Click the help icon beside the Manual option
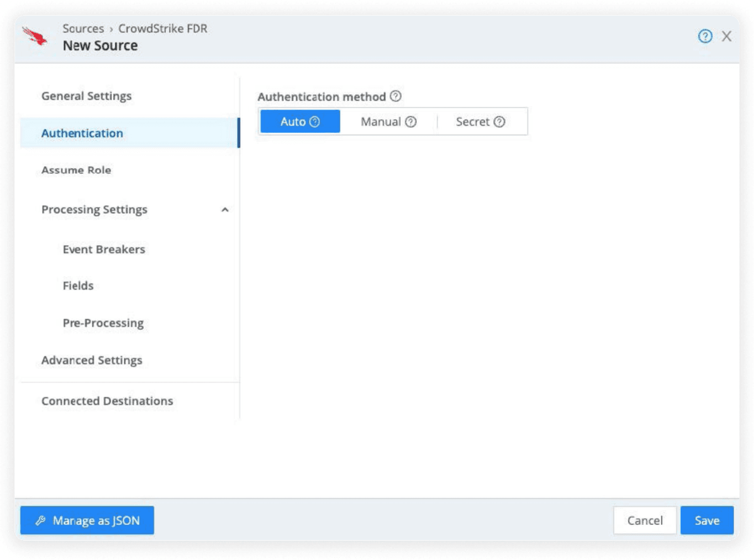 411,122
